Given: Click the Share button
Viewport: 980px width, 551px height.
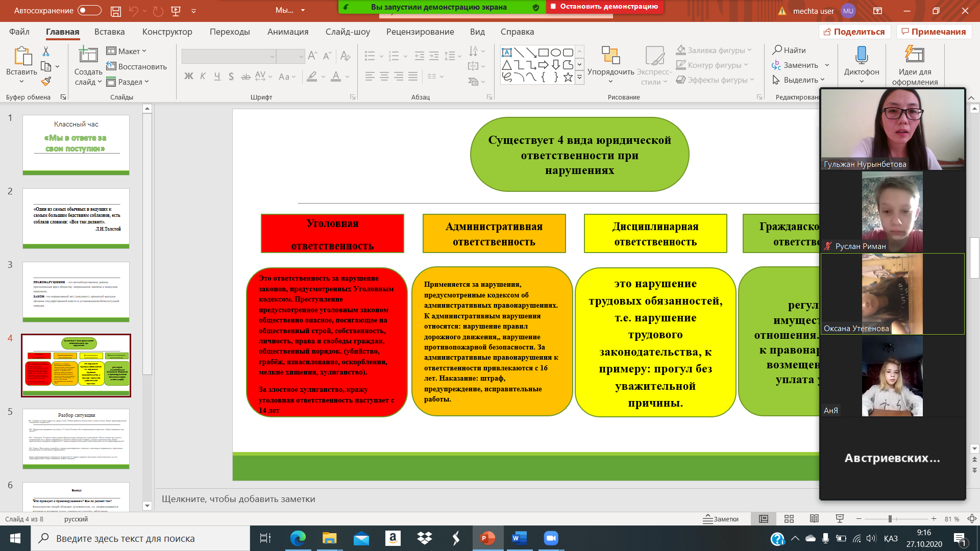Looking at the screenshot, I should [854, 32].
